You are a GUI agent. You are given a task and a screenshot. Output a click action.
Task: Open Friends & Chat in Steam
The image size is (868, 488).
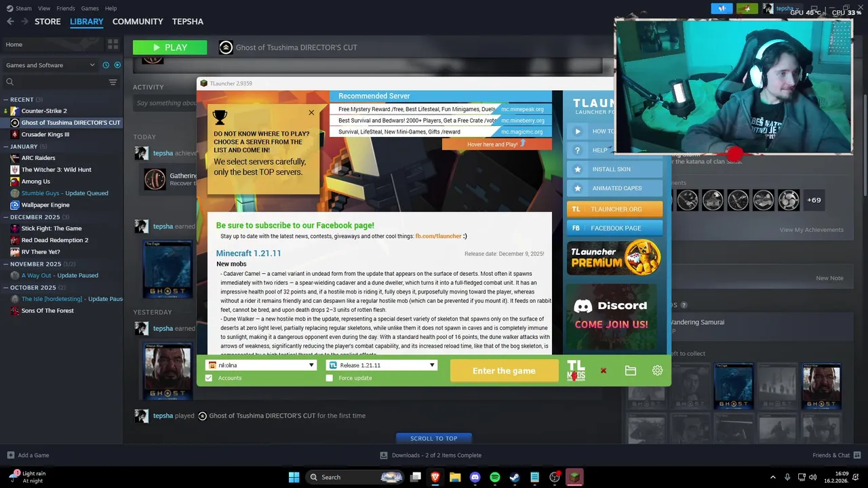(x=836, y=455)
